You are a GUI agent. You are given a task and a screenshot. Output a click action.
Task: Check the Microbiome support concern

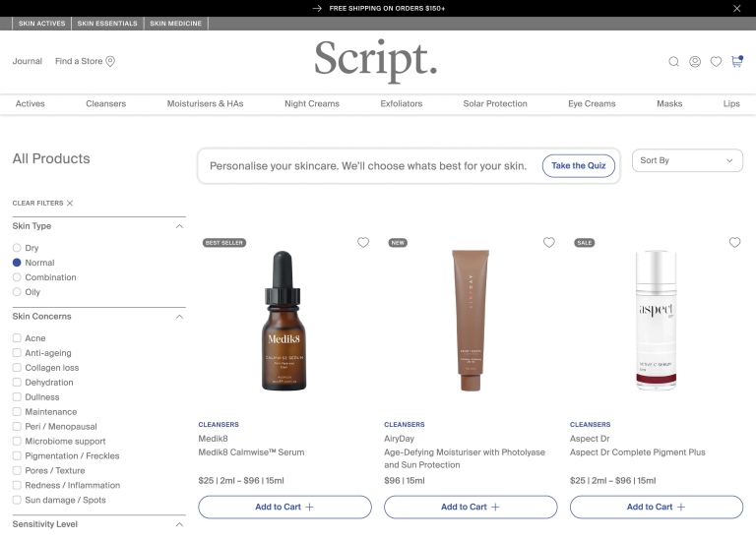coord(17,441)
